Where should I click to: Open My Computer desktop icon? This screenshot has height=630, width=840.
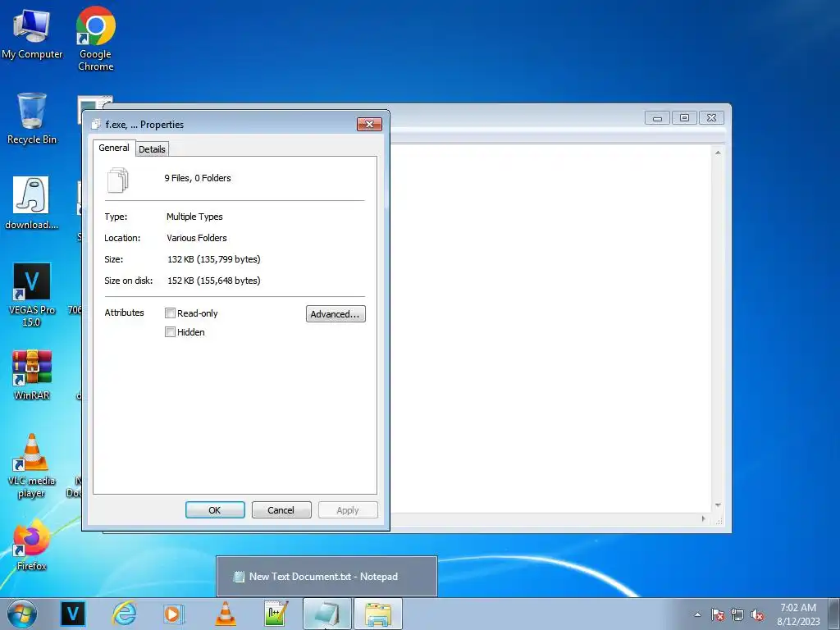tap(32, 33)
